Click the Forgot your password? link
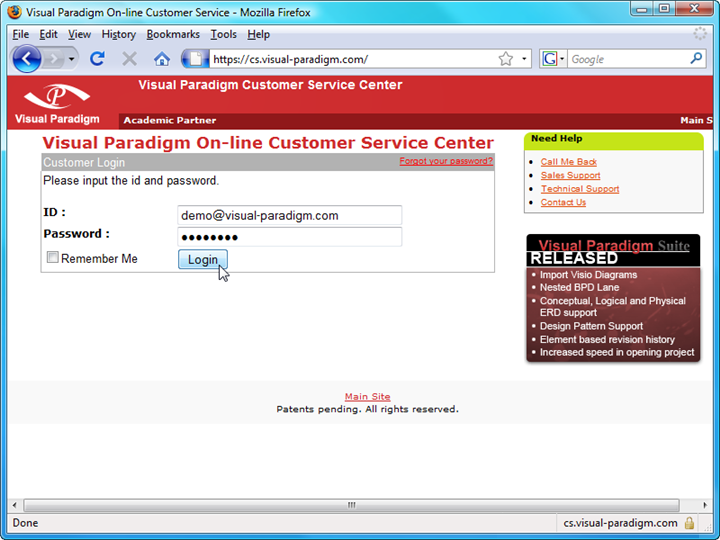 (446, 161)
